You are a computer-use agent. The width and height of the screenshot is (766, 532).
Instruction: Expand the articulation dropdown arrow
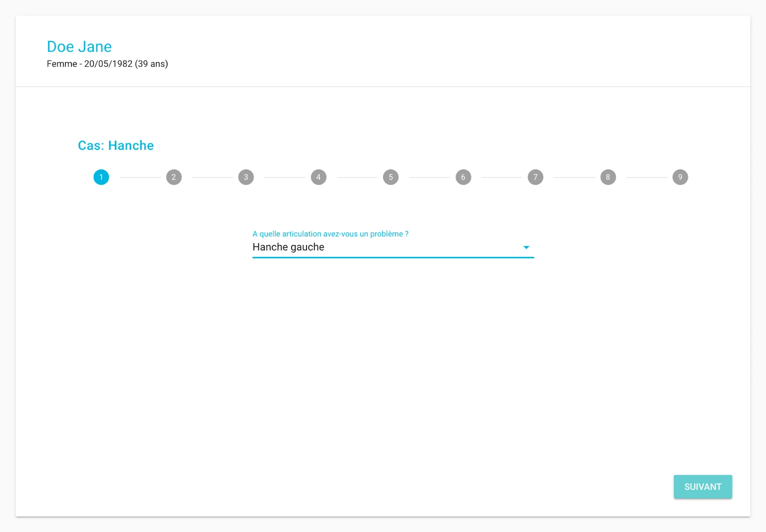click(x=526, y=247)
